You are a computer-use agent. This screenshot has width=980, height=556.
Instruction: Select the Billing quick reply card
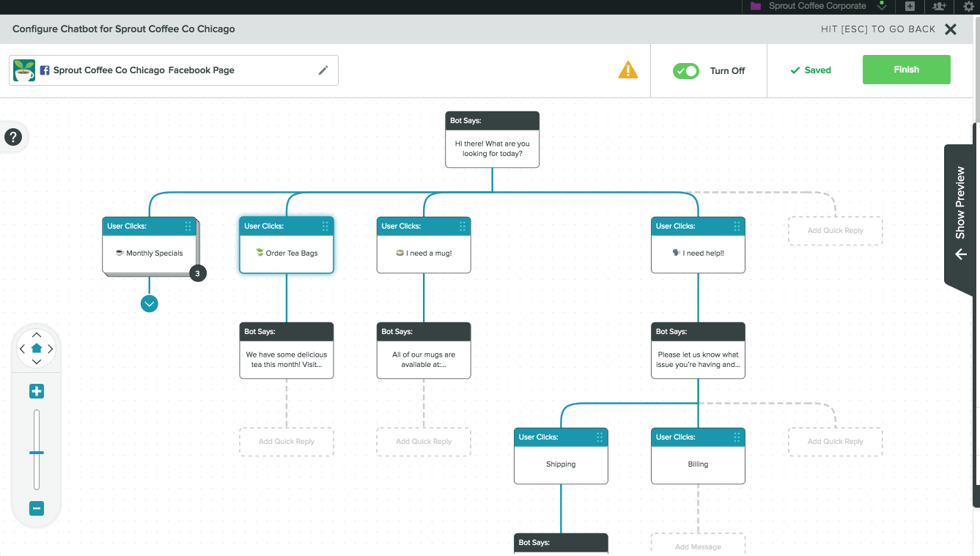(x=698, y=456)
